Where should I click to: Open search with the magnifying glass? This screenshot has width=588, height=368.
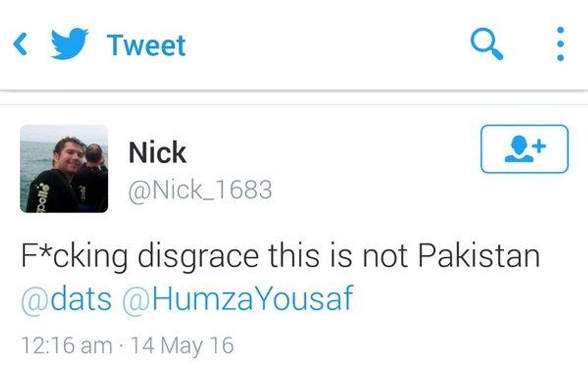click(x=487, y=44)
